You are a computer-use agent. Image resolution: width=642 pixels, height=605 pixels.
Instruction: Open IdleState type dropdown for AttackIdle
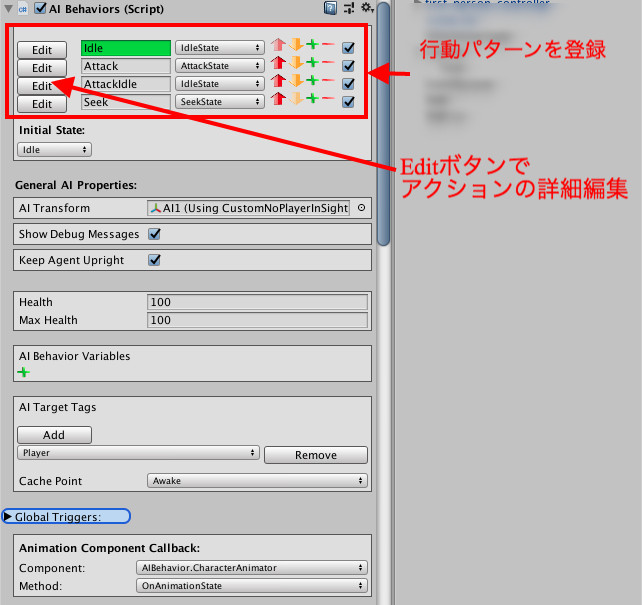tap(220, 84)
